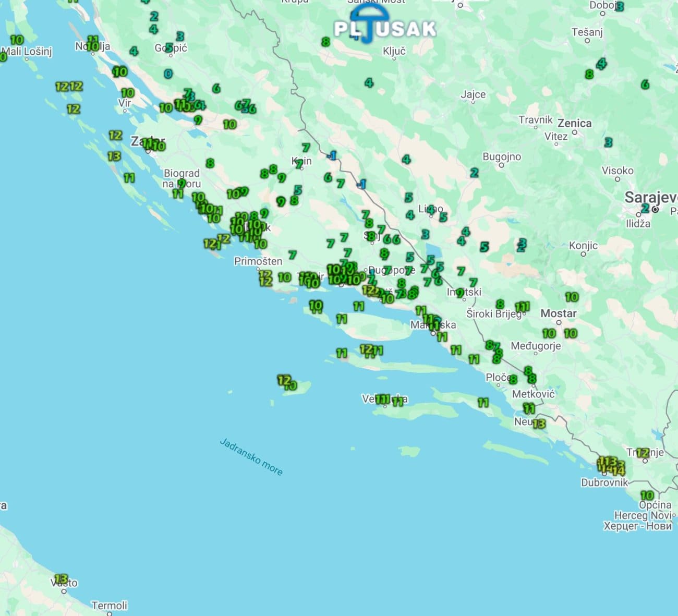Select the 3 degree marker near Zenica
This screenshot has height=616, width=678.
(x=608, y=142)
